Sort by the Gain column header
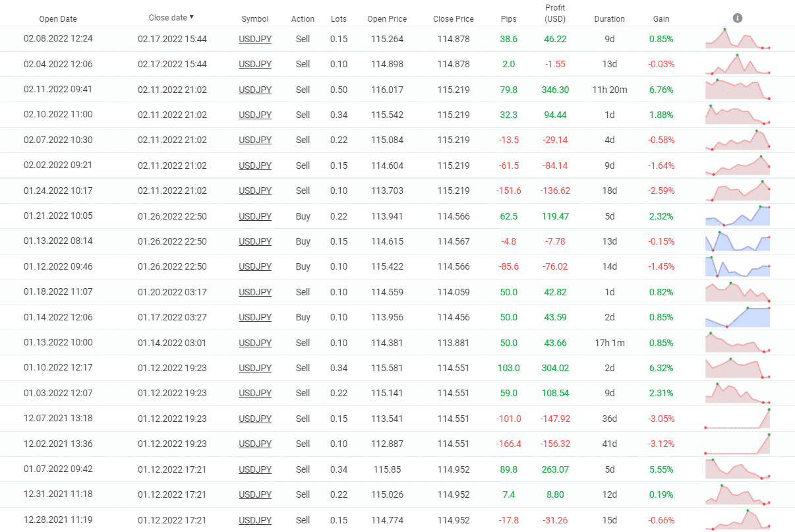This screenshot has height=532, width=795. 661,19
